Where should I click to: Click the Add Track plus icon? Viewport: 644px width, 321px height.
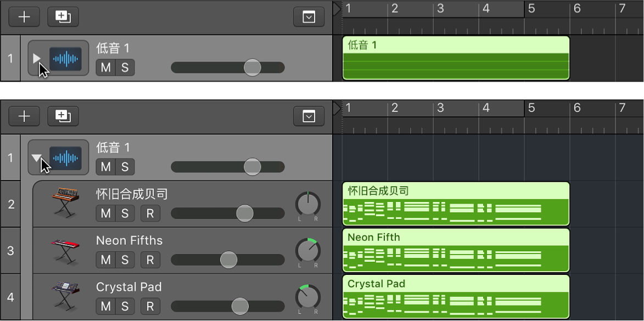24,16
